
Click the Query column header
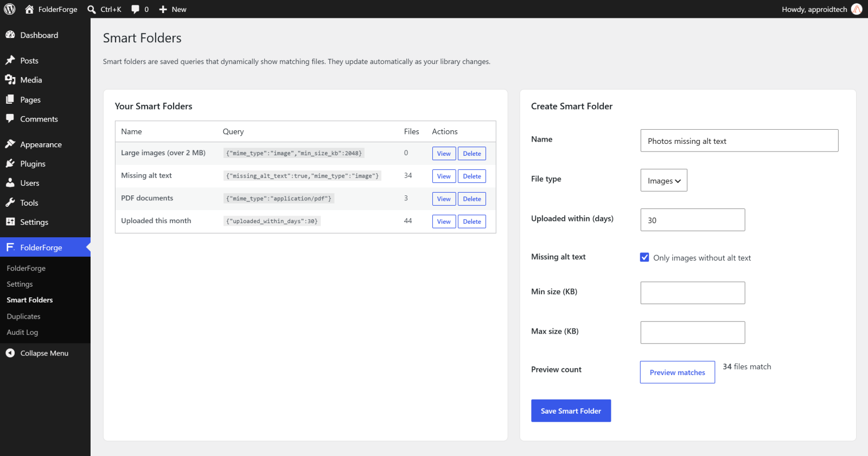(x=233, y=132)
